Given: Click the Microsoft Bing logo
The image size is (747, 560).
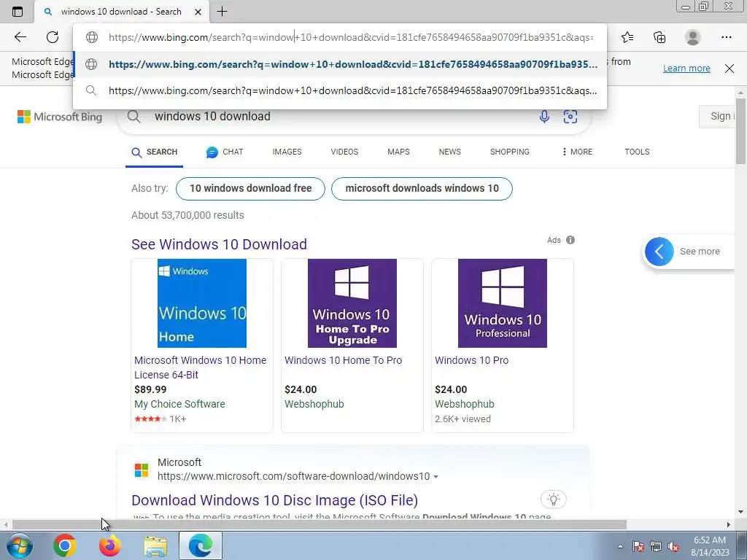Looking at the screenshot, I should tap(60, 117).
